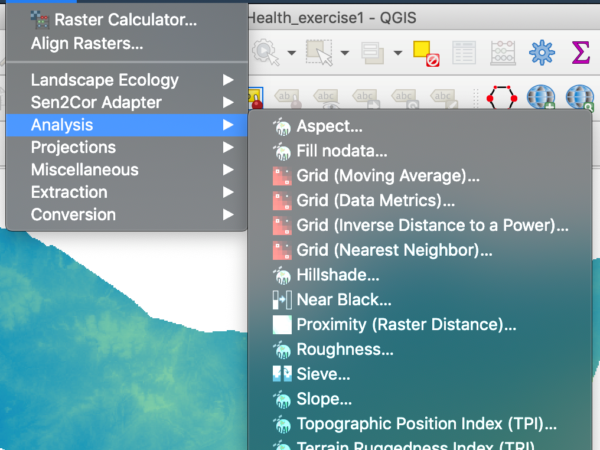Click the Raster Calculator icon

click(40, 20)
